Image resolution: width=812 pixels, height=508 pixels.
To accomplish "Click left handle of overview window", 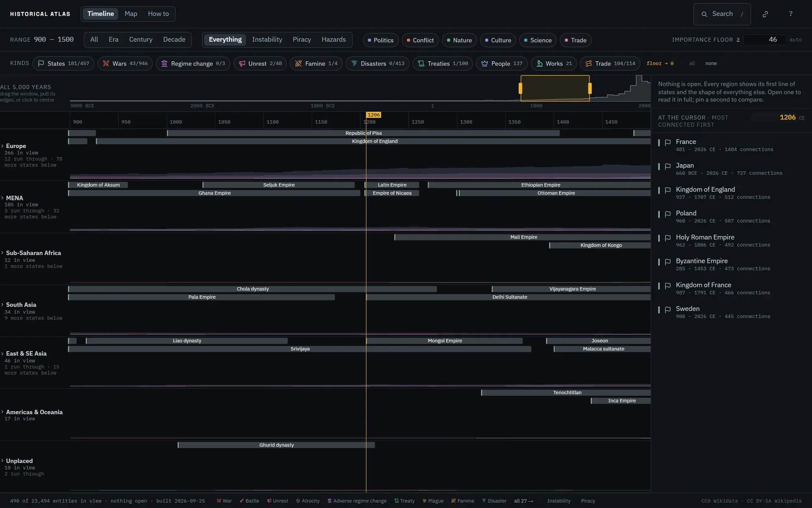I will [520, 88].
